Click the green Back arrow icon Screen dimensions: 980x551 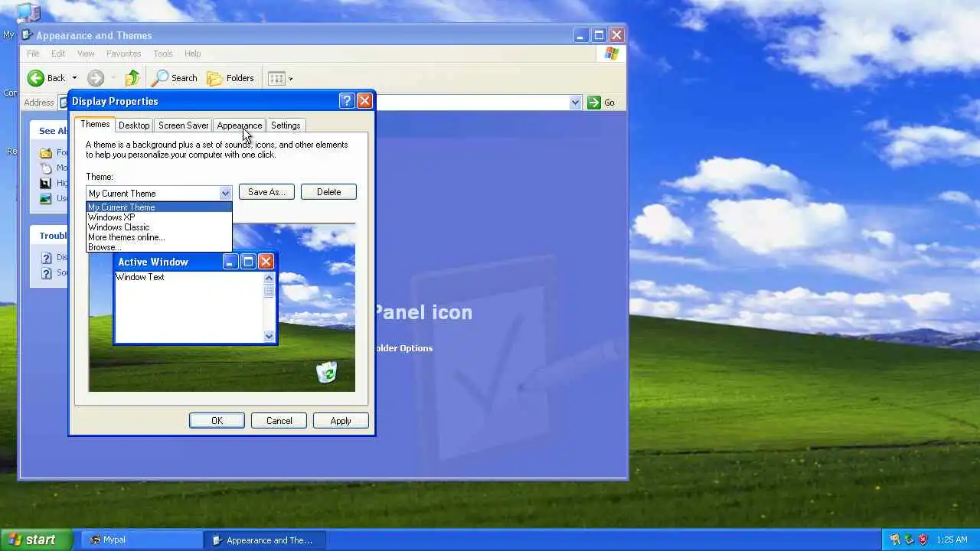36,78
